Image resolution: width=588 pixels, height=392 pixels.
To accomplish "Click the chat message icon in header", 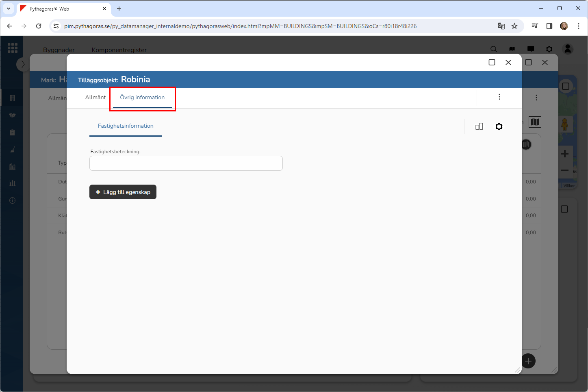I will (531, 49).
